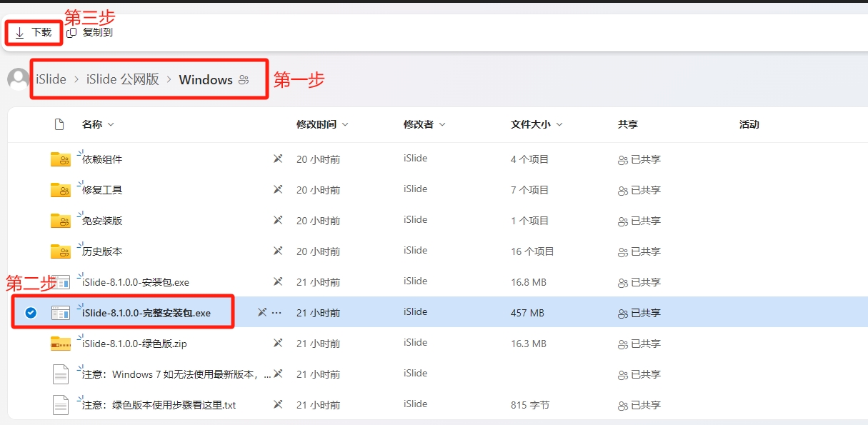The image size is (868, 425).
Task: Click 已共享 status on 安装包.exe row
Action: [639, 282]
